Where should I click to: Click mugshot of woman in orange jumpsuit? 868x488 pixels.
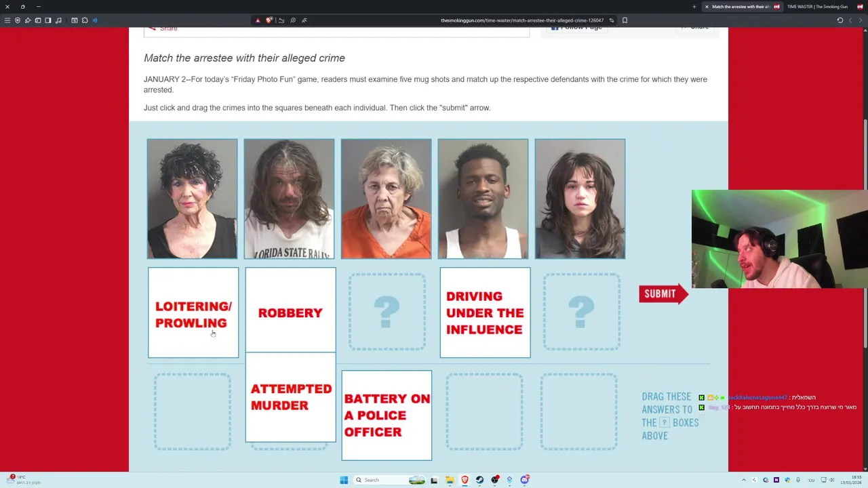point(386,199)
